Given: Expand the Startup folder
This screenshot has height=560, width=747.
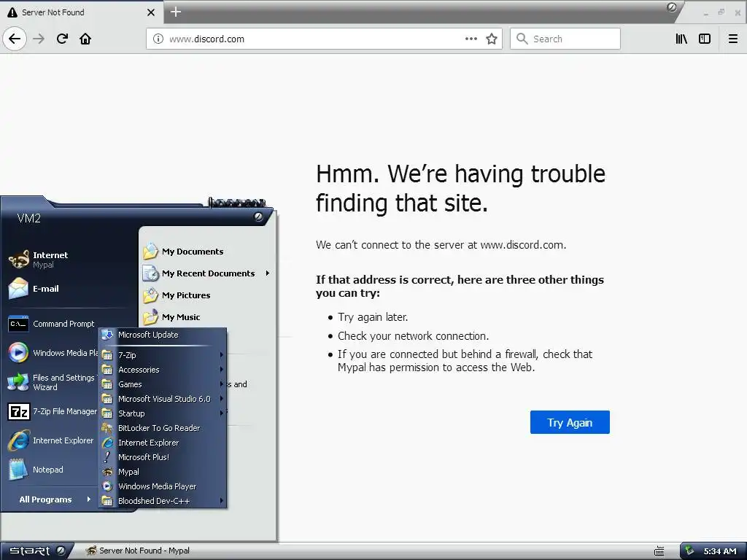Looking at the screenshot, I should pos(163,413).
